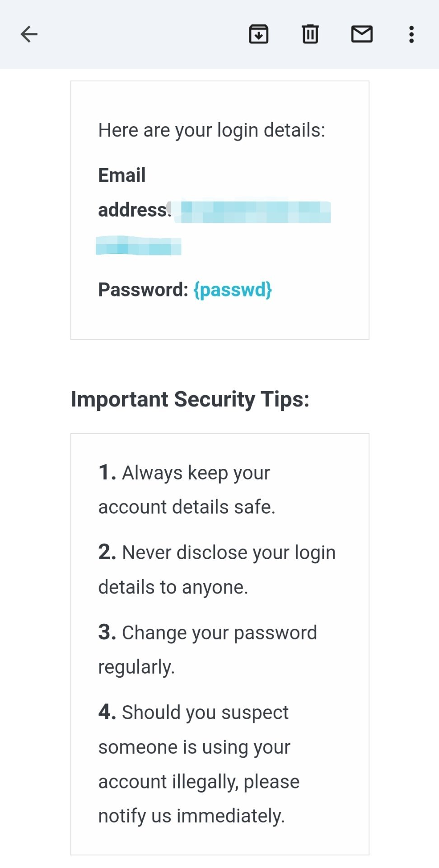This screenshot has width=439, height=868.
Task: Go back using the arrow icon
Action: pyautogui.click(x=29, y=34)
